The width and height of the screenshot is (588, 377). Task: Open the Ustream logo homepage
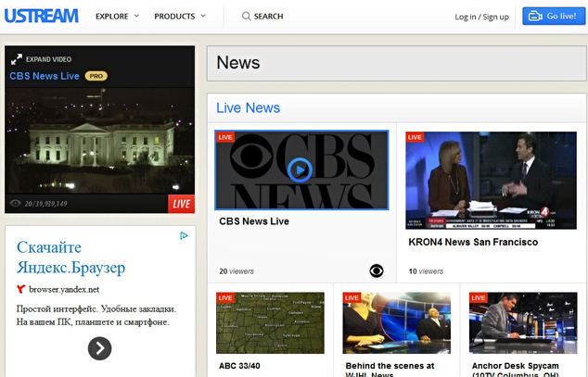tap(41, 16)
